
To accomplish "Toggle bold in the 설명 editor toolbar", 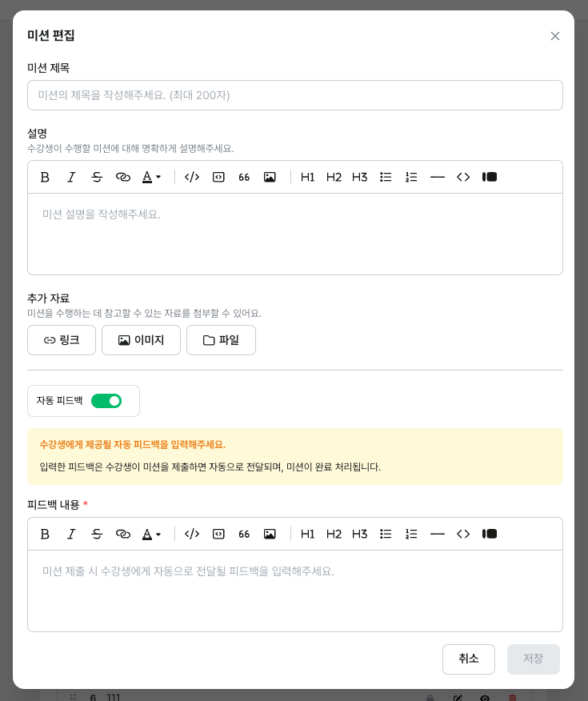I will (45, 177).
